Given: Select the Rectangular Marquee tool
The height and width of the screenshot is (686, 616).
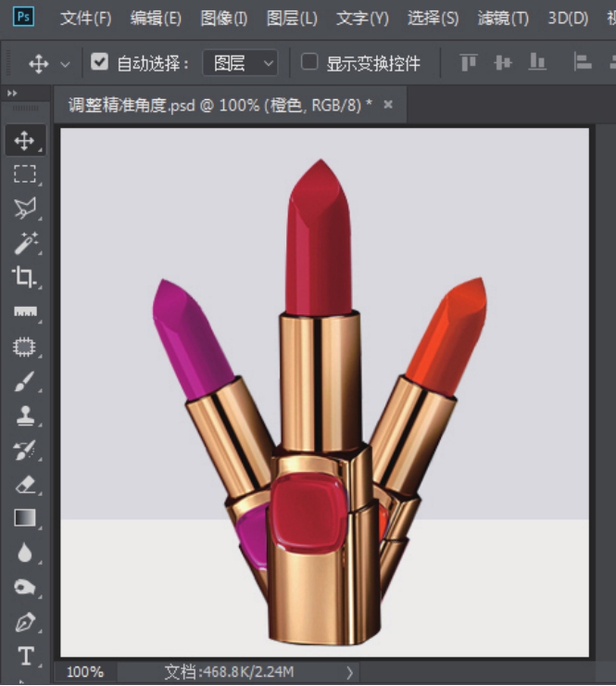Looking at the screenshot, I should pyautogui.click(x=24, y=174).
